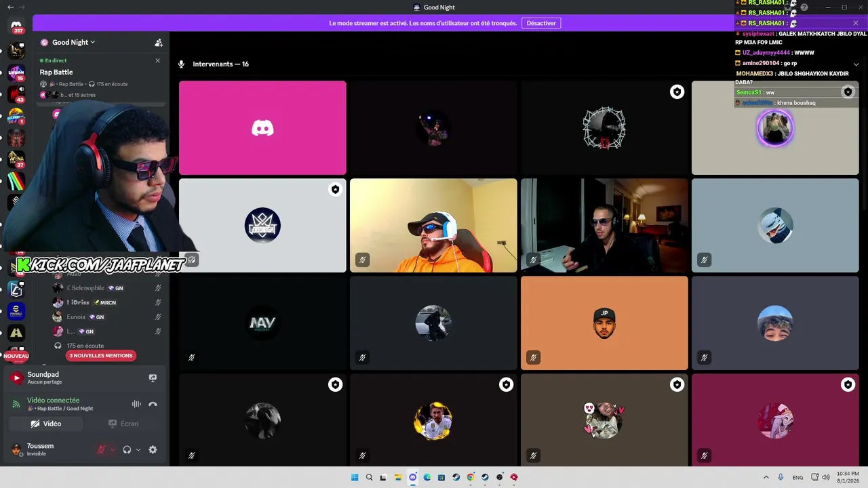
Task: Switch input language ENG in taskbar
Action: pos(797,477)
